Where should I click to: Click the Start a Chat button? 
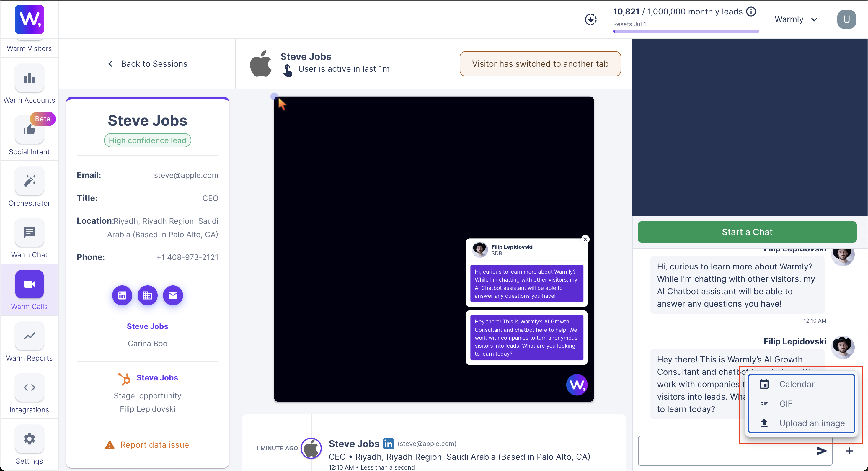pyautogui.click(x=747, y=232)
